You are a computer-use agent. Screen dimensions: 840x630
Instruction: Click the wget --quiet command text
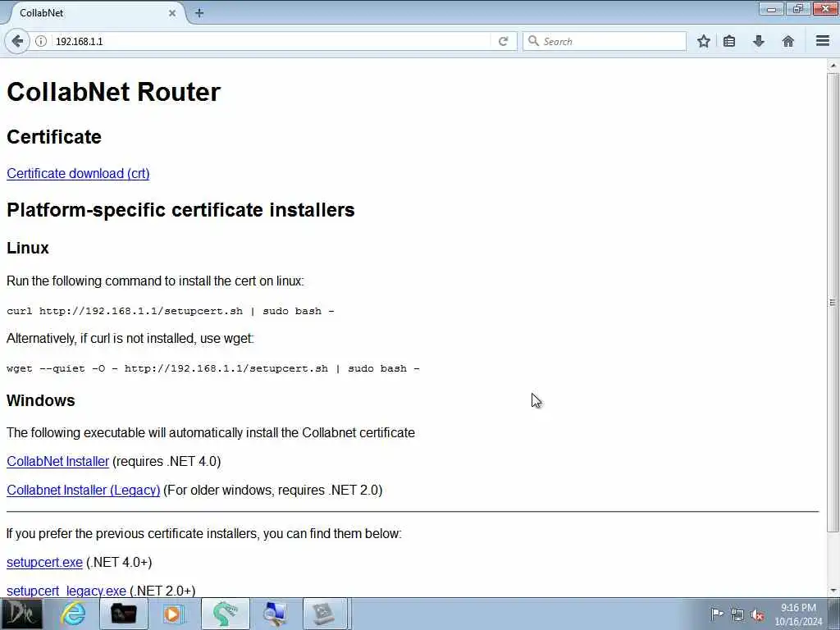[x=212, y=368]
